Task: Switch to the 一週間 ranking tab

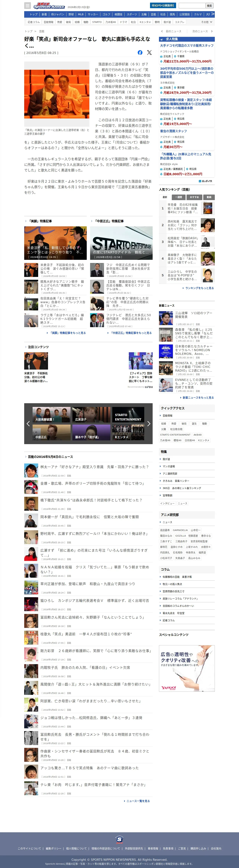Action: point(179,197)
